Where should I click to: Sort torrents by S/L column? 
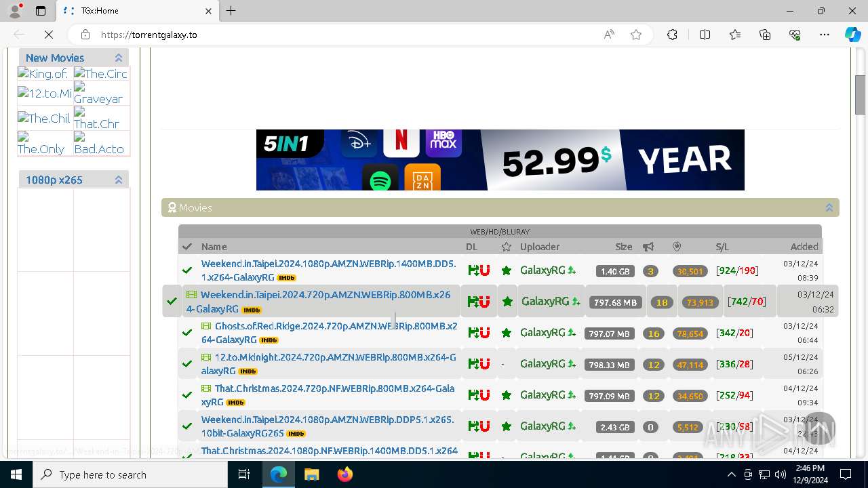[x=722, y=247]
